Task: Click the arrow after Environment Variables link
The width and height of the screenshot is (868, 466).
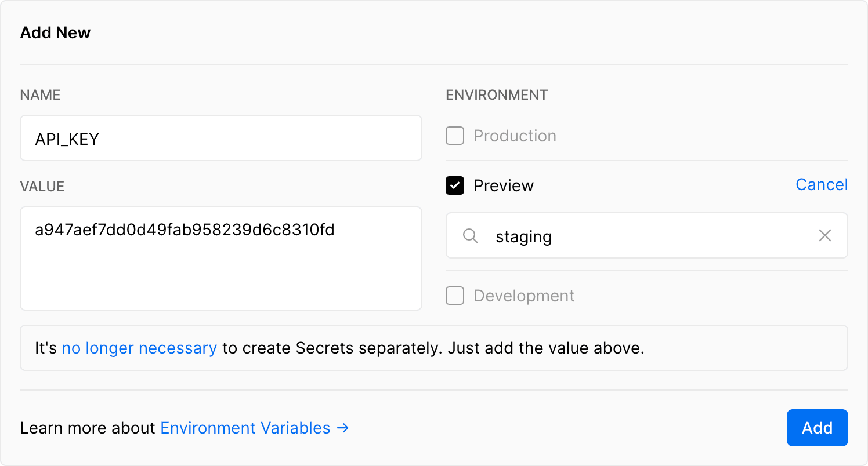Action: coord(343,428)
